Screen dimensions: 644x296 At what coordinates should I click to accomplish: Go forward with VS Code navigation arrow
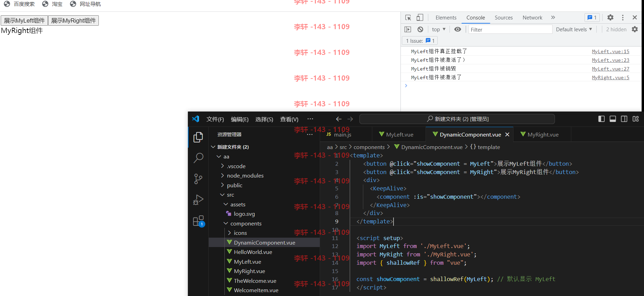coord(350,119)
